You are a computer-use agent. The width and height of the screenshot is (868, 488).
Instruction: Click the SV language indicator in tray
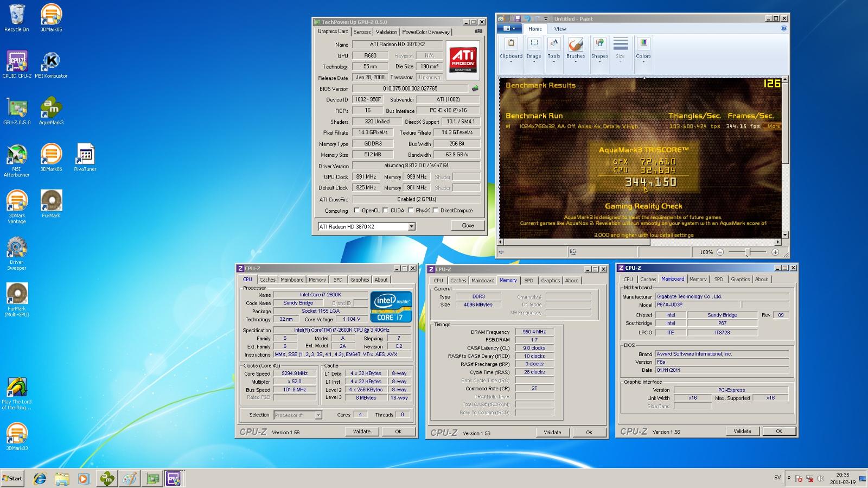pyautogui.click(x=777, y=478)
